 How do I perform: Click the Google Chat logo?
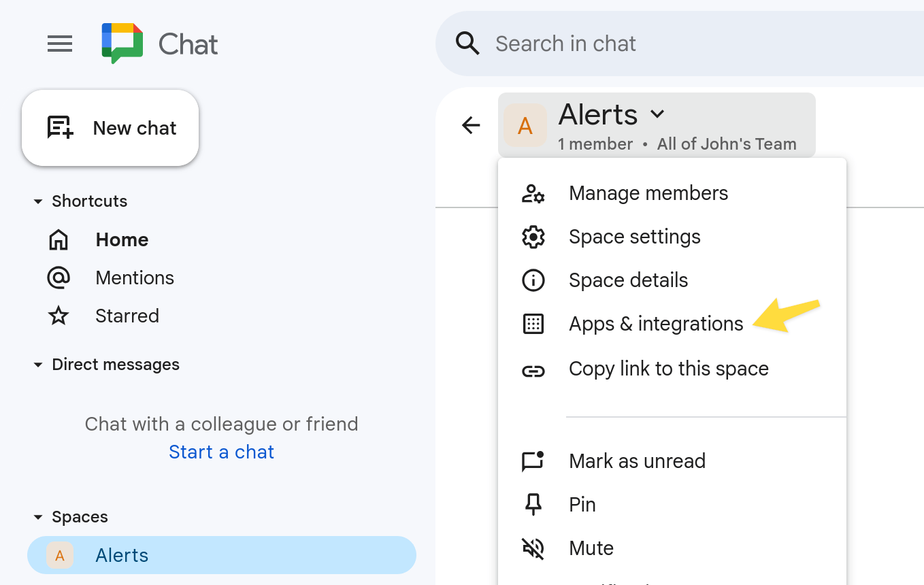pyautogui.click(x=122, y=43)
